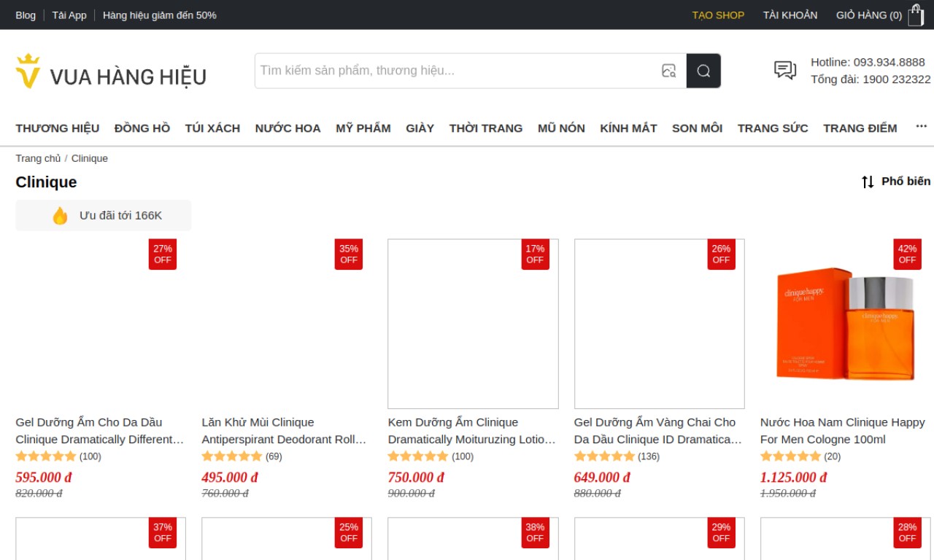Open the Phổ biến sort dropdown
934x560 pixels.
896,182
